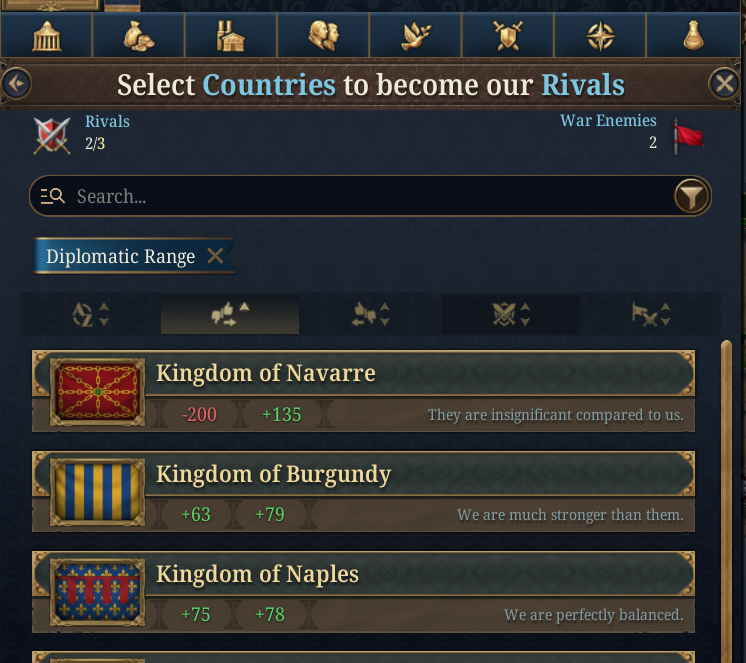Type in the country Search field

[360, 196]
